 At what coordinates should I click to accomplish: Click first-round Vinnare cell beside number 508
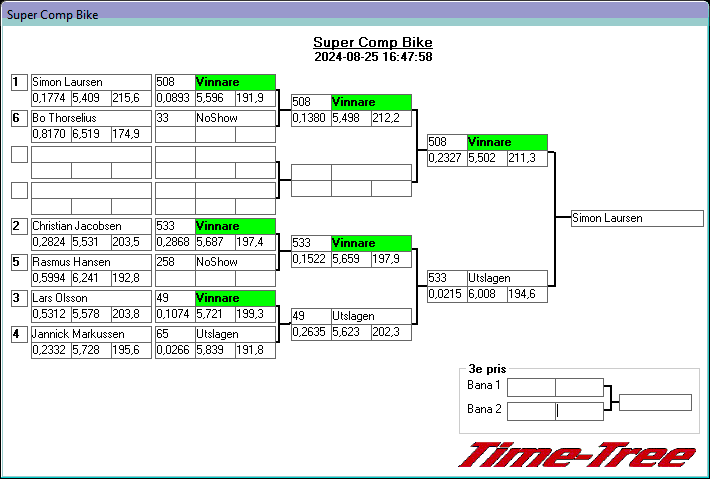[235, 82]
